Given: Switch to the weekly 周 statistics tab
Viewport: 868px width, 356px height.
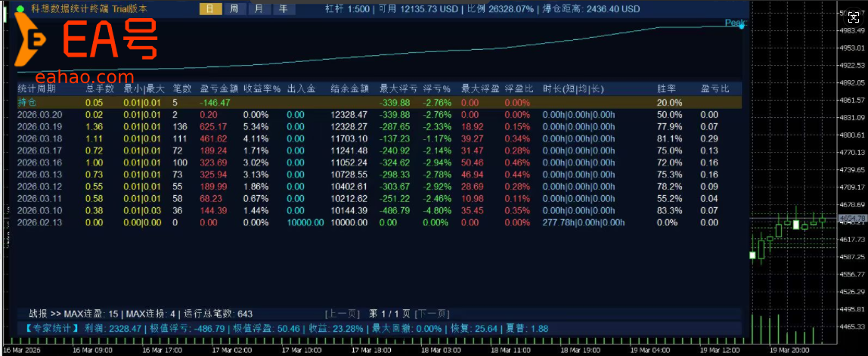Looking at the screenshot, I should click(234, 9).
